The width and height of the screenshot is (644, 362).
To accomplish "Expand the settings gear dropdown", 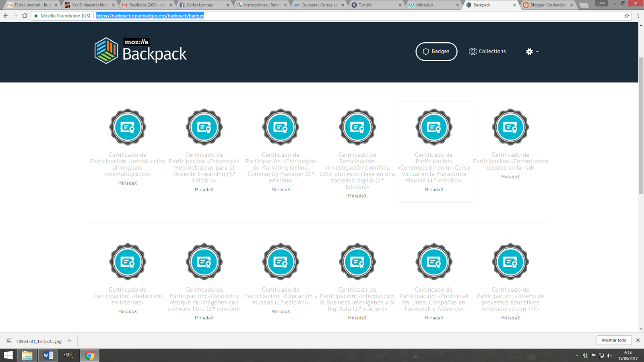I will (x=532, y=51).
